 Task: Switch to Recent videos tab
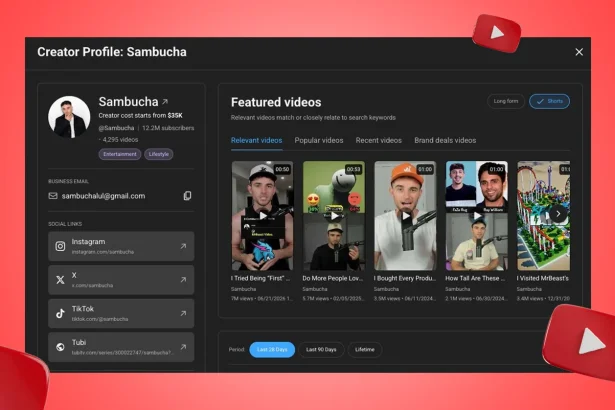[378, 140]
